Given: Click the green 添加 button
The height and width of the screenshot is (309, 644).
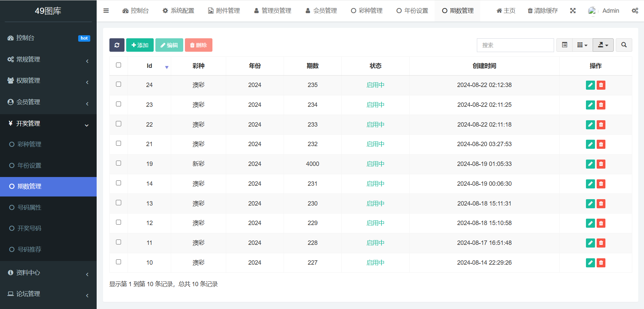Looking at the screenshot, I should (140, 45).
